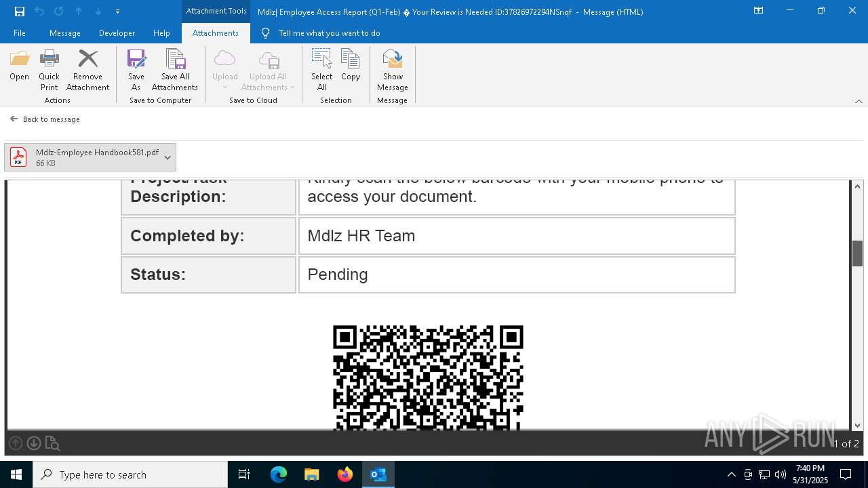
Task: Click the preview scrollbar down arrow
Action: click(857, 426)
